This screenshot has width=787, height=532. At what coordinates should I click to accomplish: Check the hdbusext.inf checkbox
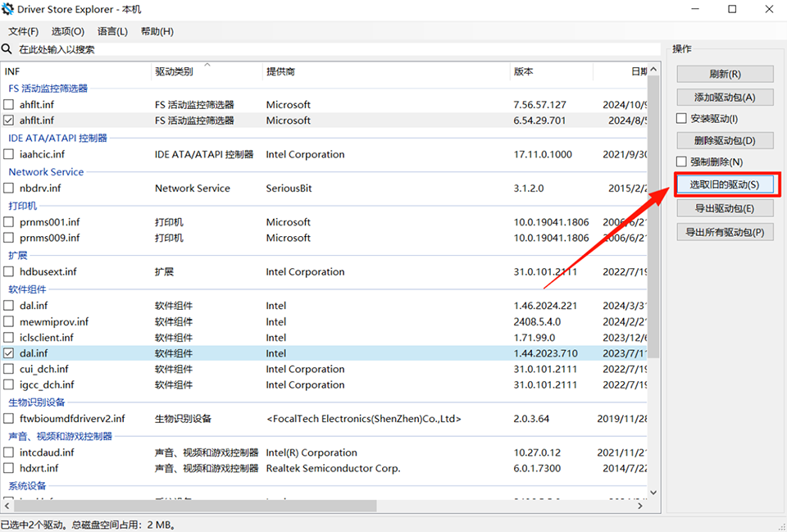click(8, 271)
